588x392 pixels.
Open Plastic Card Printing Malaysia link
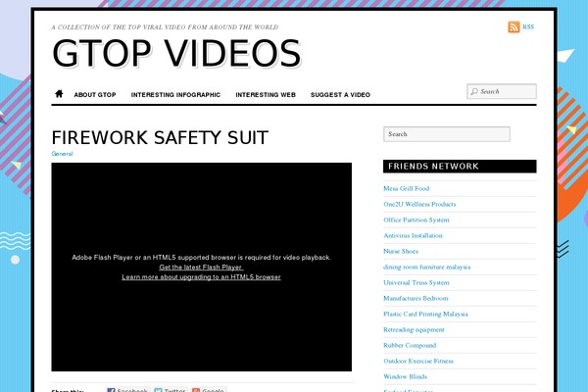pos(425,314)
